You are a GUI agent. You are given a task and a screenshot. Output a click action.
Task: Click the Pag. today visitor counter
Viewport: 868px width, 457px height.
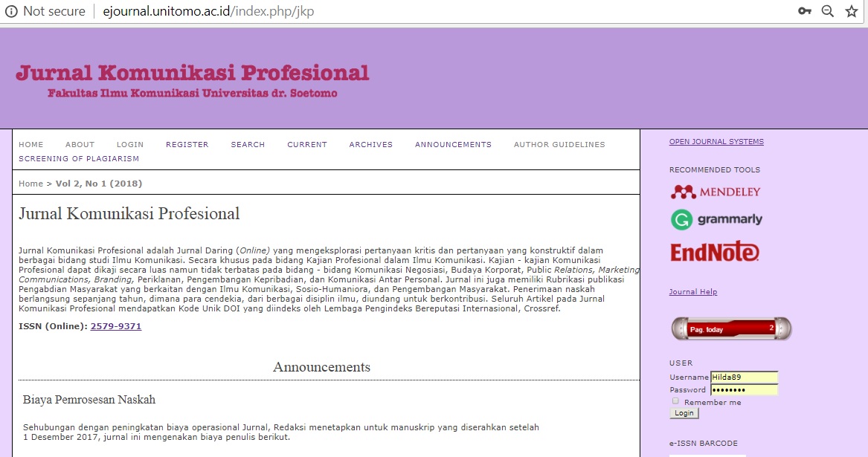coord(731,328)
